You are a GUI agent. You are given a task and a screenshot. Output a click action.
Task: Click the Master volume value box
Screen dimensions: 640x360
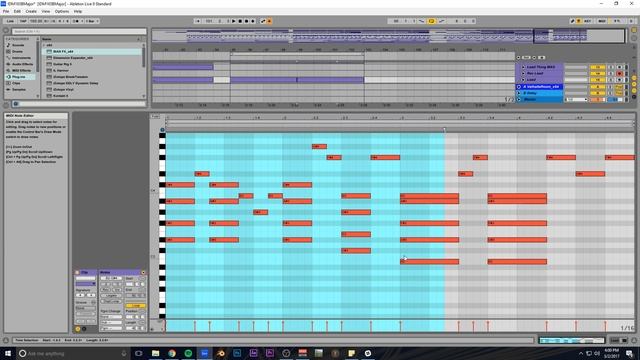click(597, 99)
